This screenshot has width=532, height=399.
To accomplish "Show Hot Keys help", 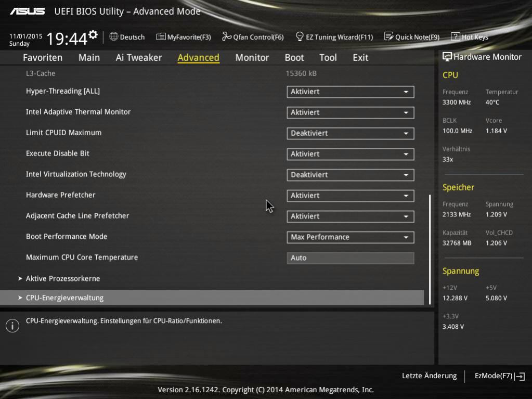I will (x=470, y=37).
